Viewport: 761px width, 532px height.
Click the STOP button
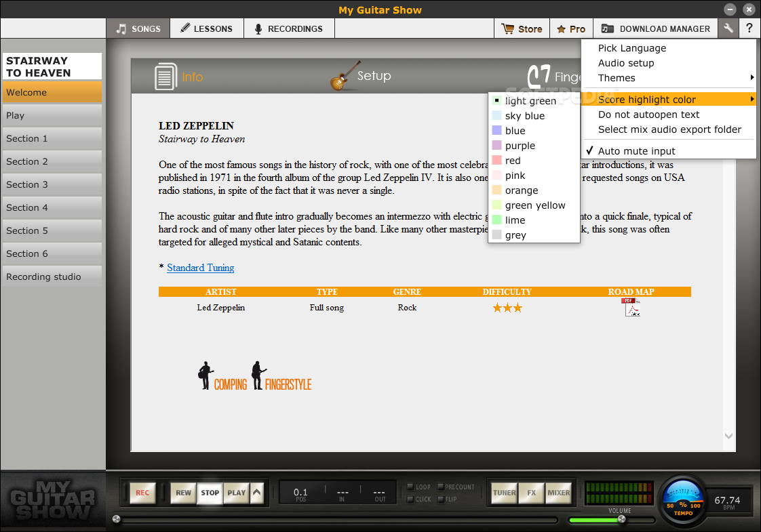tap(210, 493)
